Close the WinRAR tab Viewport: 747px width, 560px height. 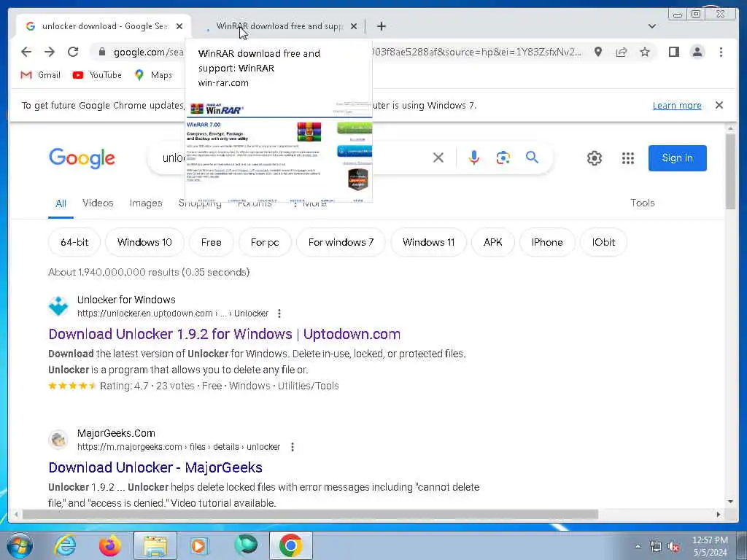point(354,26)
